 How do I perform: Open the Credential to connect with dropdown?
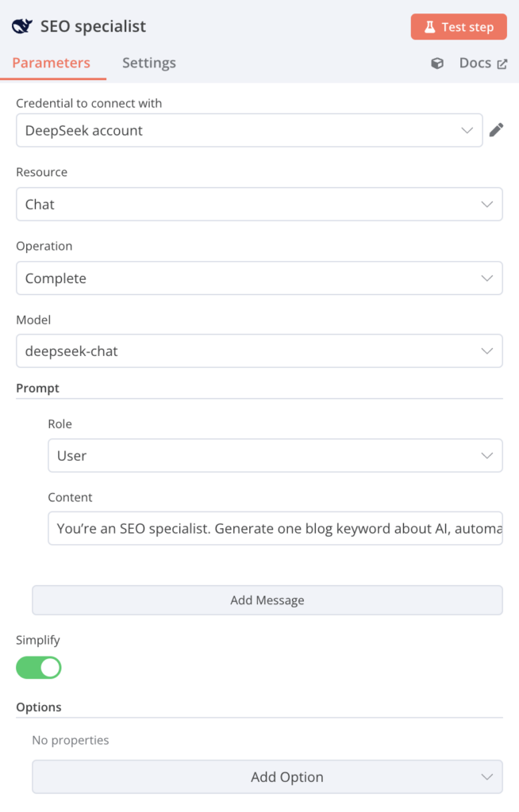[x=250, y=129]
